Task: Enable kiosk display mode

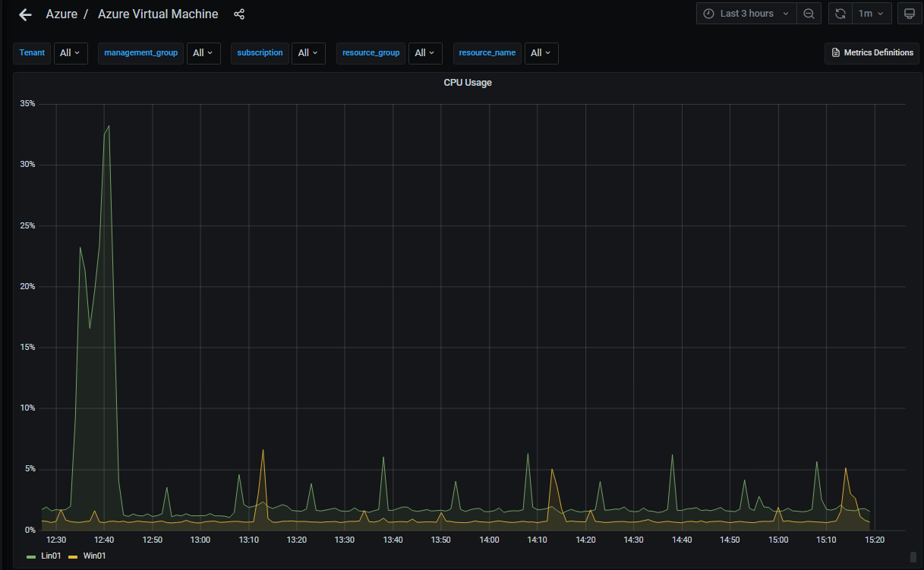Action: 910,13
